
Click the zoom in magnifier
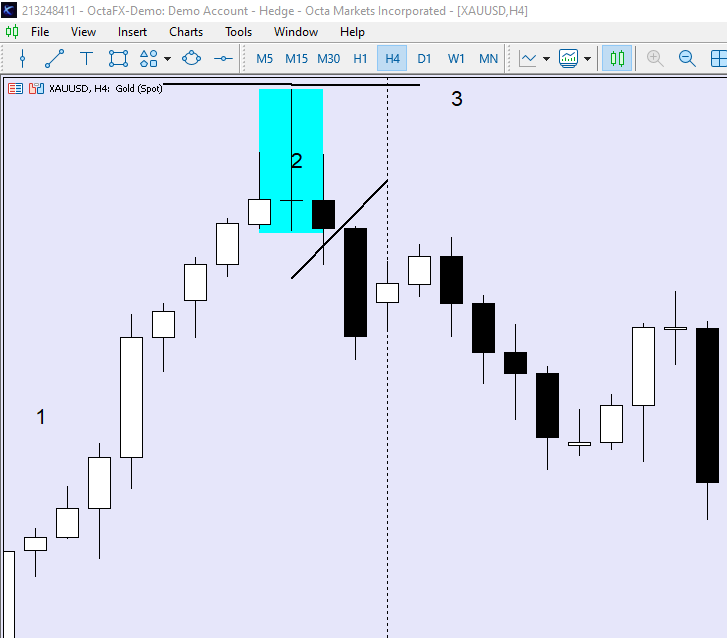click(655, 58)
